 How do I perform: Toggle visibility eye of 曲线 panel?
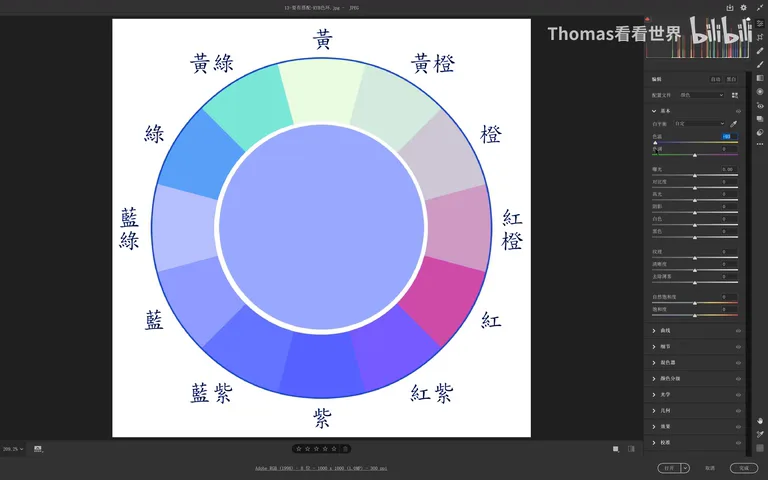point(738,331)
